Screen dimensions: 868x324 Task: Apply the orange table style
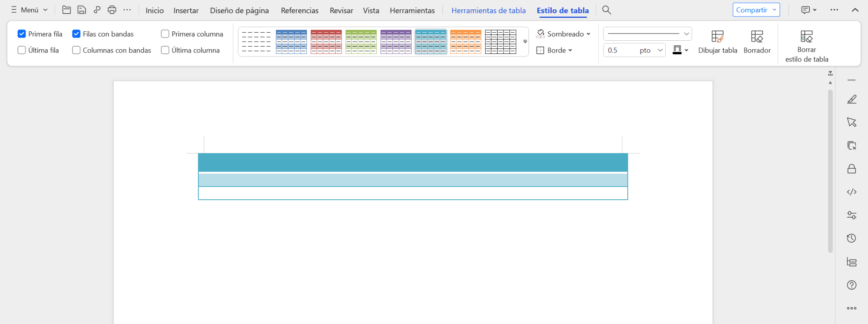466,42
